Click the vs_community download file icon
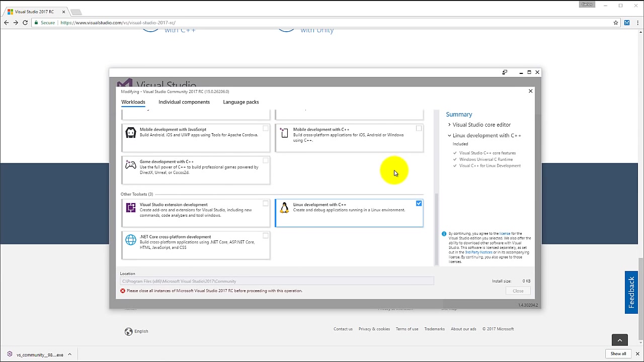This screenshot has width=644, height=362. pos(10,354)
